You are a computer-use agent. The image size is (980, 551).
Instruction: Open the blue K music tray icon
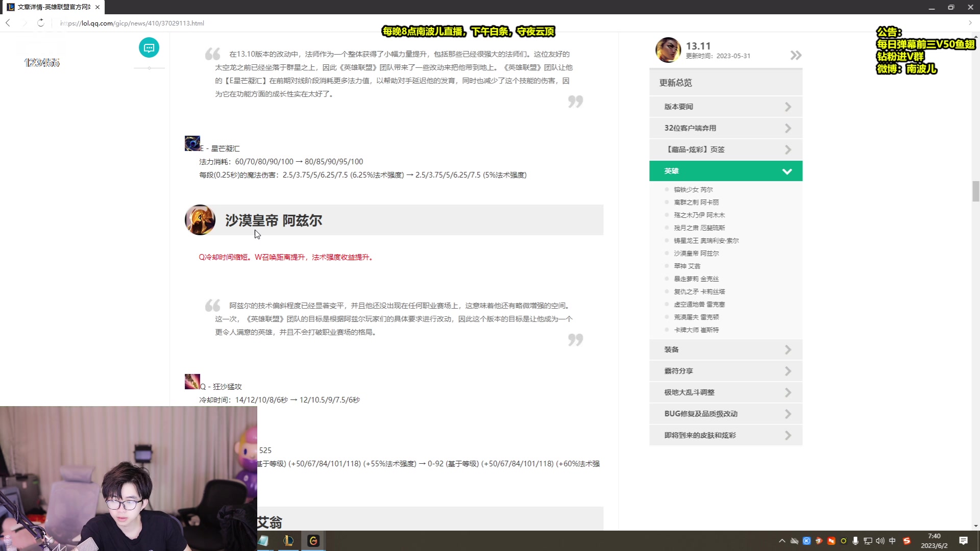806,541
